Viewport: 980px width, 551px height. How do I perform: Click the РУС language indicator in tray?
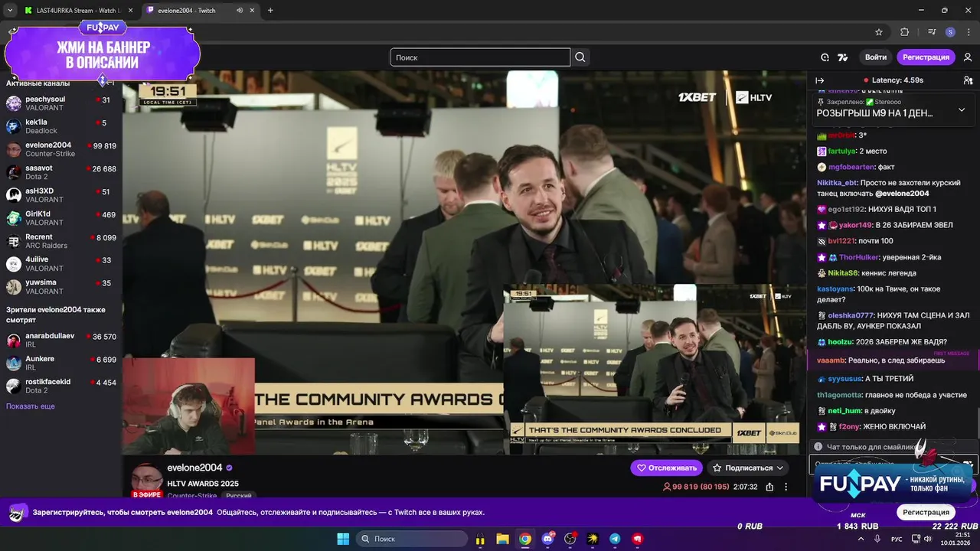(897, 539)
